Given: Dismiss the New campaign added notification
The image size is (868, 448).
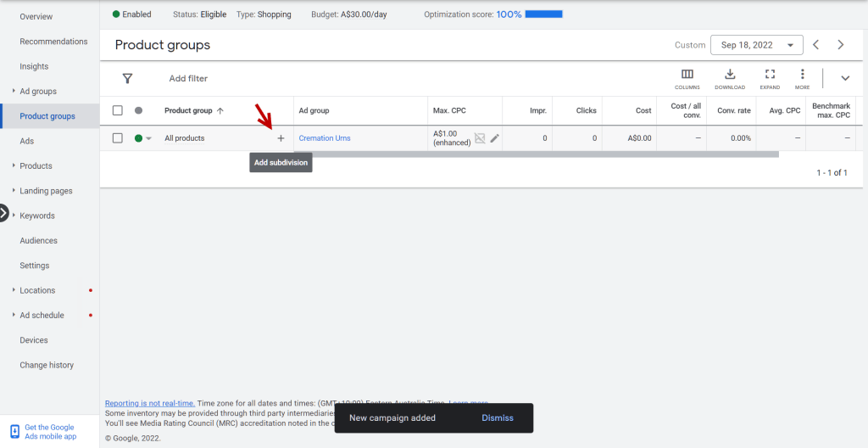Looking at the screenshot, I should 498,417.
